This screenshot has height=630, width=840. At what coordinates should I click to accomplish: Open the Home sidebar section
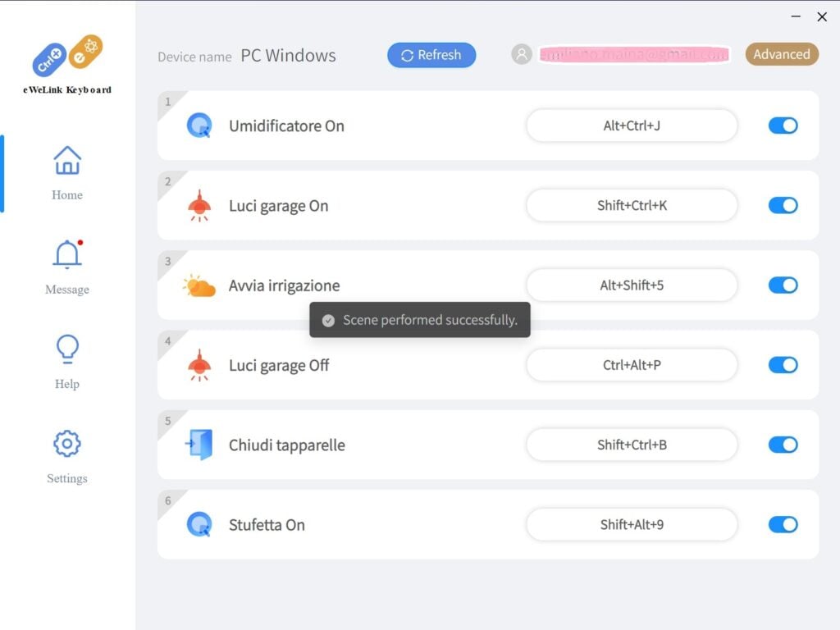point(67,173)
